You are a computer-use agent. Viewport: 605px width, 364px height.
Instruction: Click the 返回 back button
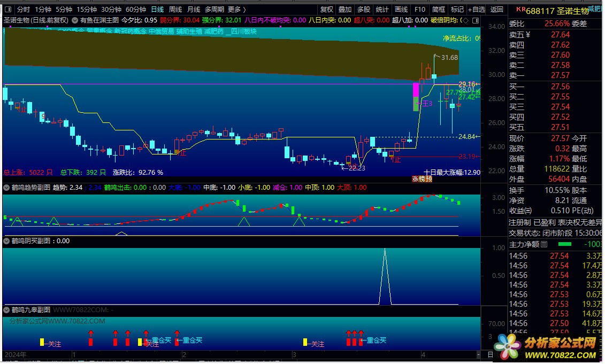pyautogui.click(x=497, y=9)
